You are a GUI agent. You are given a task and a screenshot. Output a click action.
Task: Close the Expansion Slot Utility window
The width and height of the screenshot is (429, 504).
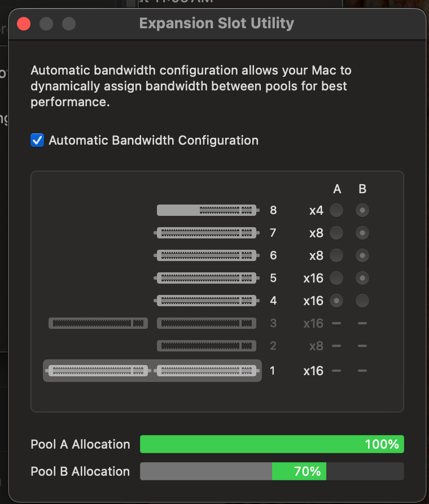point(24,24)
